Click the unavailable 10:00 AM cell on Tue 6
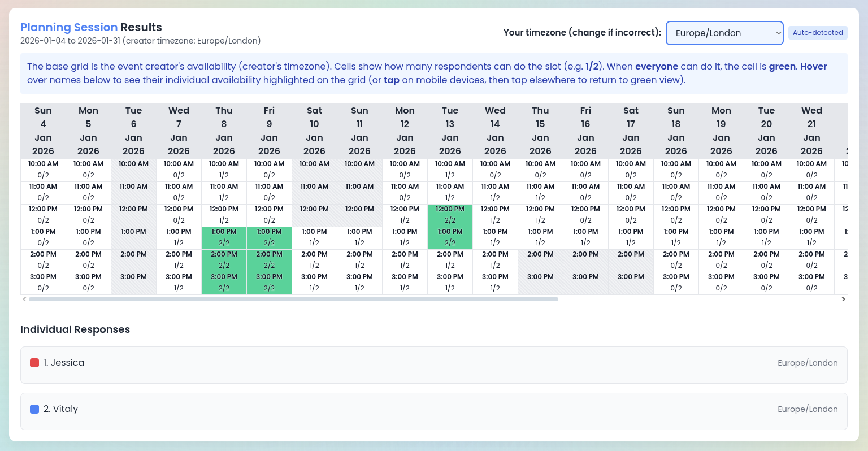Image resolution: width=868 pixels, height=451 pixels. point(133,170)
